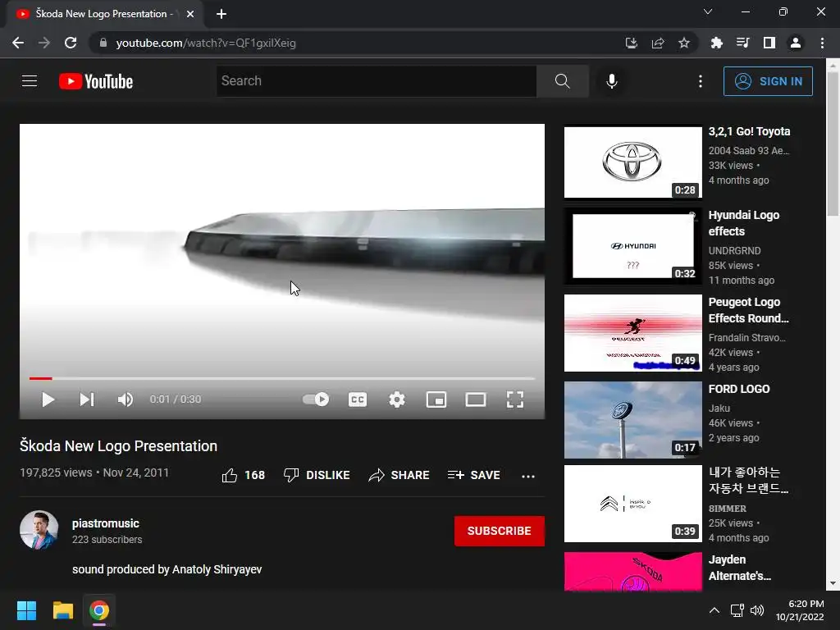Open the FORD LOGO video title
This screenshot has width=840, height=630.
click(739, 389)
